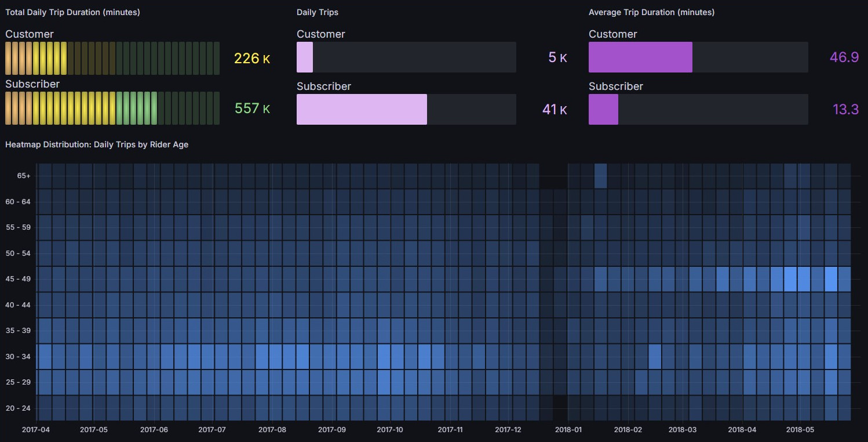Click the 46.9 customer average value
Viewport: 868px width, 442px height.
click(x=844, y=57)
